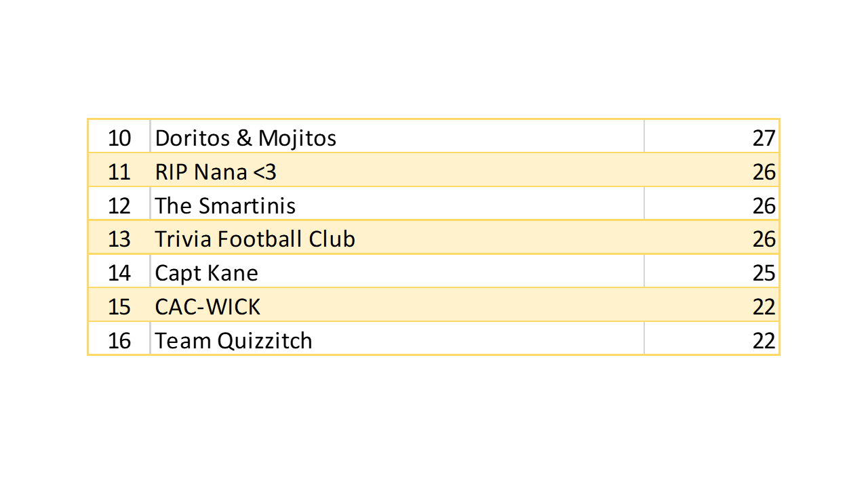Screen dimensions: 868x488
Task: Select the RIP Nana <3 team cell
Action: pos(216,172)
